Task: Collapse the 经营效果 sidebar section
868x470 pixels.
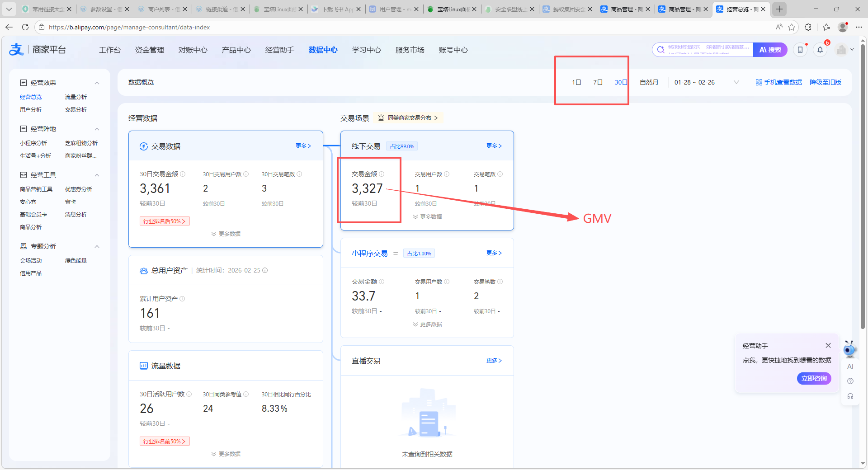Action: (x=97, y=83)
